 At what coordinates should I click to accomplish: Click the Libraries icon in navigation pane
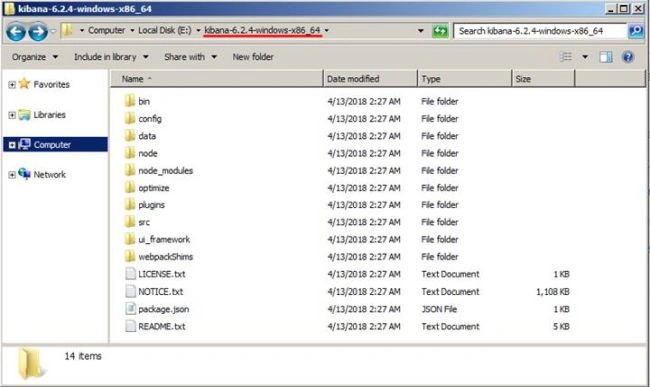click(x=24, y=114)
